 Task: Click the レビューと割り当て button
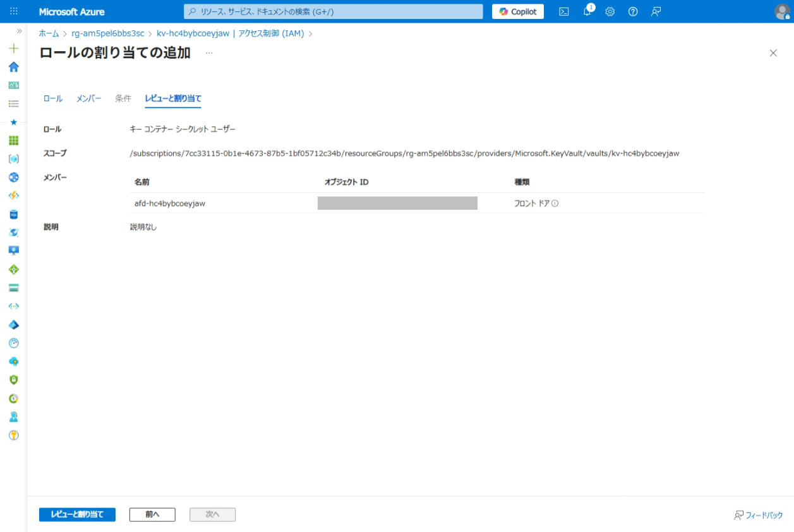(x=77, y=514)
